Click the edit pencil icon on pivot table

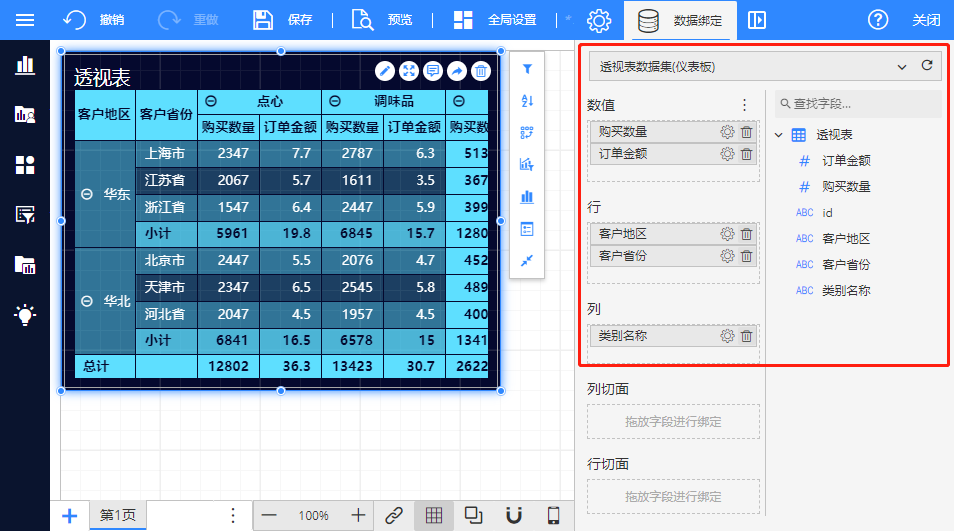click(385, 70)
